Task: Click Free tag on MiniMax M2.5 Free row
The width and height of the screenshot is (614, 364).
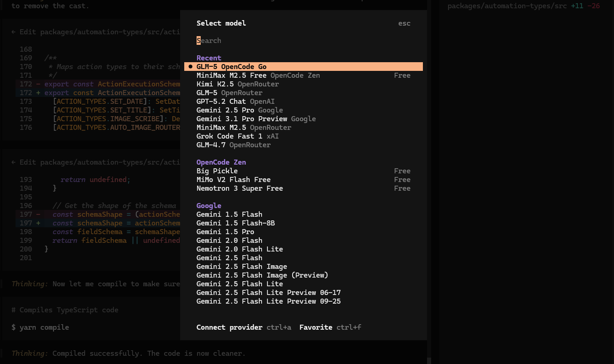Action: coord(402,75)
